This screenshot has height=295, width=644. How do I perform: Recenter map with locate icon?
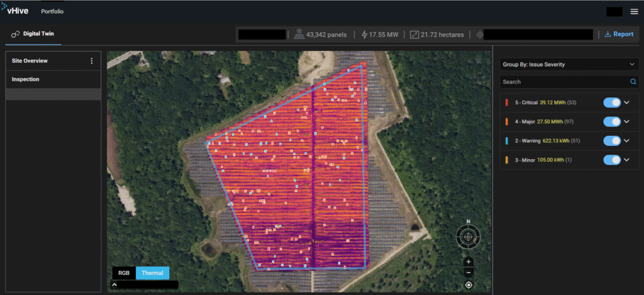(469, 285)
